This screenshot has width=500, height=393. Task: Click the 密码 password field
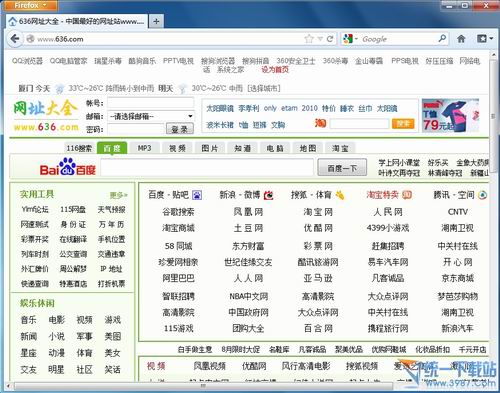(x=136, y=129)
